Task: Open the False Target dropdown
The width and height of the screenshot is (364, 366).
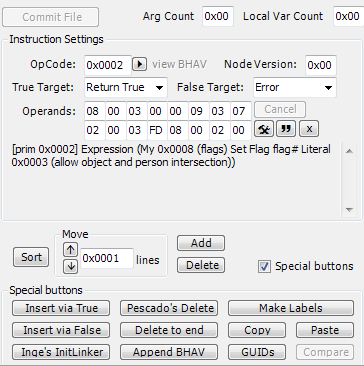Action: pos(295,88)
